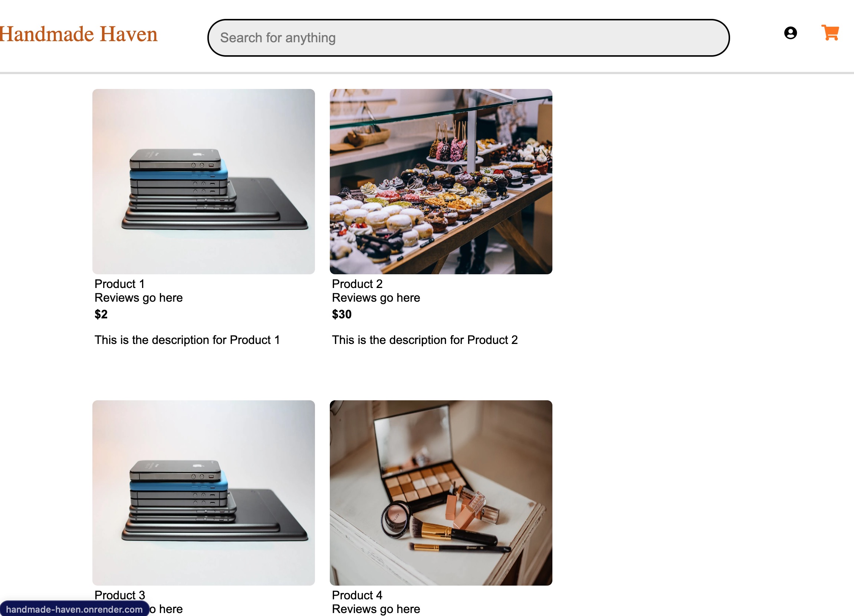The image size is (854, 616).
Task: Open Product 3 stacked phones image
Action: click(x=203, y=493)
